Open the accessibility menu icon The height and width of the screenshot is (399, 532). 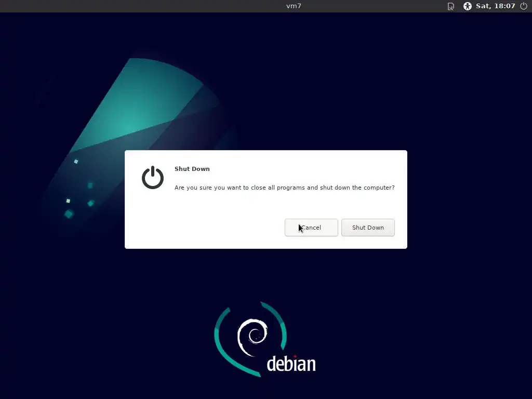pos(468,6)
